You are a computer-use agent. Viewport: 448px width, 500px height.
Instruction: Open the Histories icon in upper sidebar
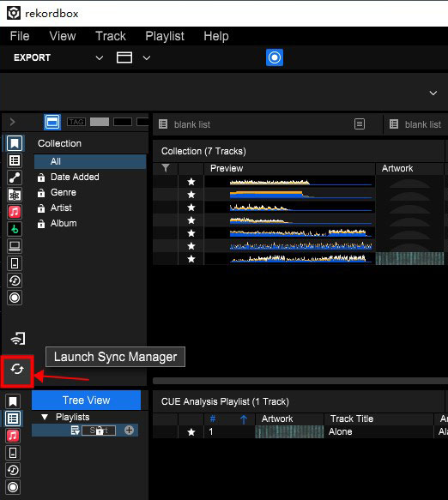[x=15, y=280]
